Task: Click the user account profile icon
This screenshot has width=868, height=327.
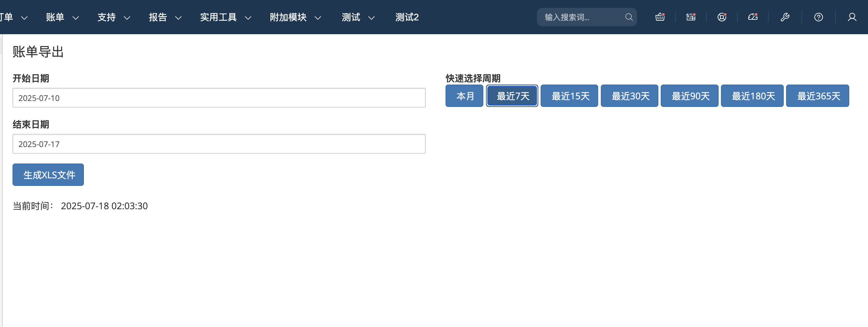Action: pyautogui.click(x=852, y=17)
